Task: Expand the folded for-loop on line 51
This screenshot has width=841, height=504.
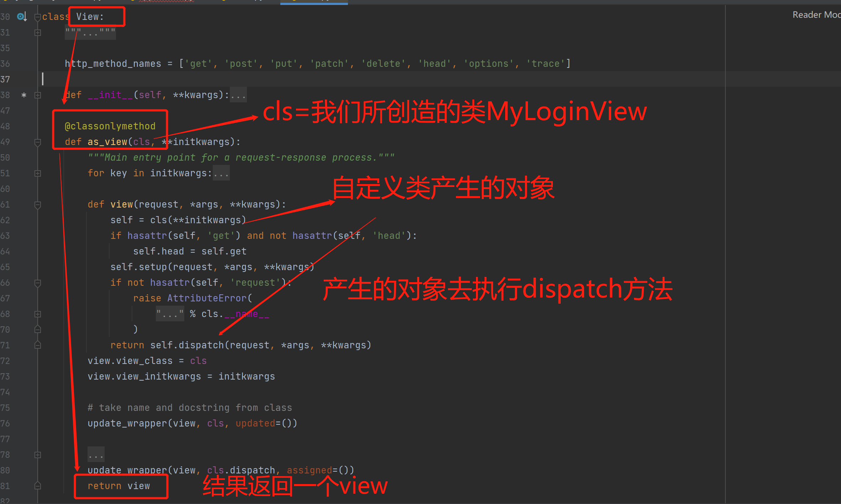Action: click(38, 173)
